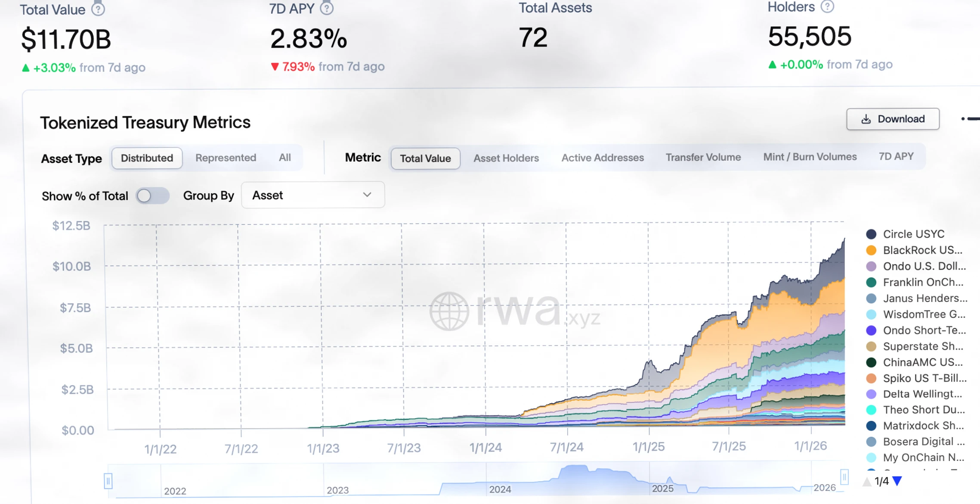
Task: Toggle BlackRock US... series in legend
Action: coord(914,250)
